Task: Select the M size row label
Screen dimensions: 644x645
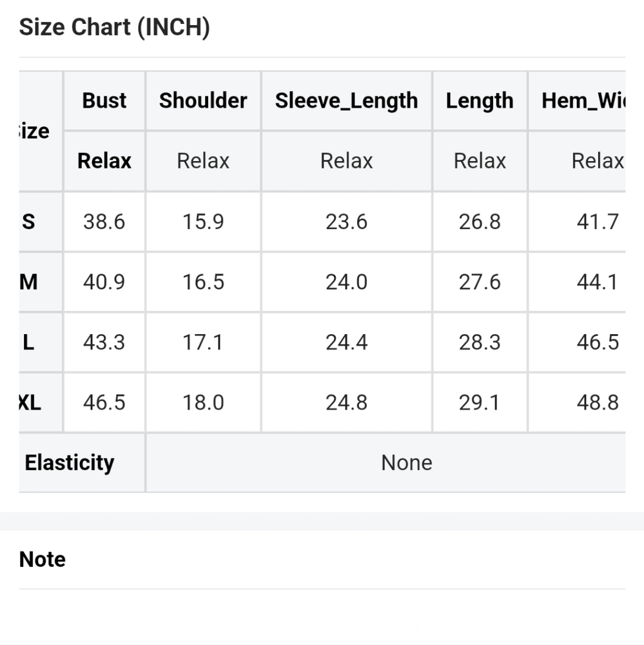Action: [x=29, y=282]
